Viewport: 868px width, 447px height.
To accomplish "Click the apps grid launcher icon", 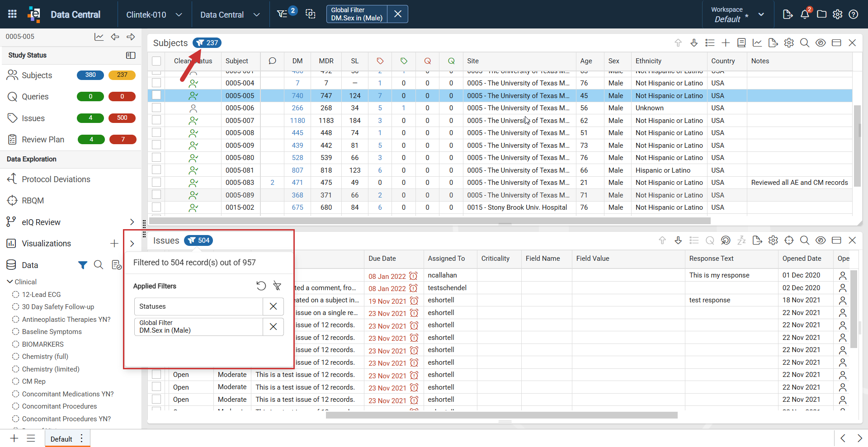I will point(13,14).
